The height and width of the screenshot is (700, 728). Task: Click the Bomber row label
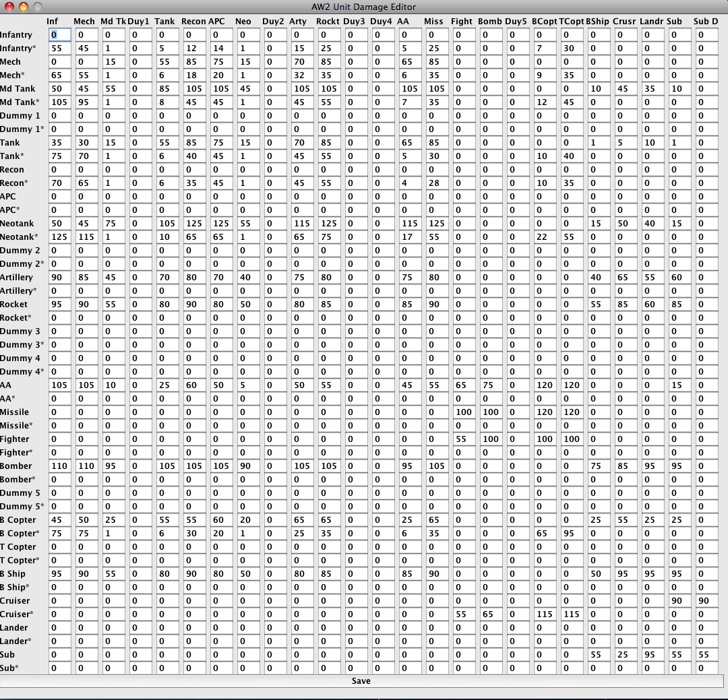pos(16,466)
